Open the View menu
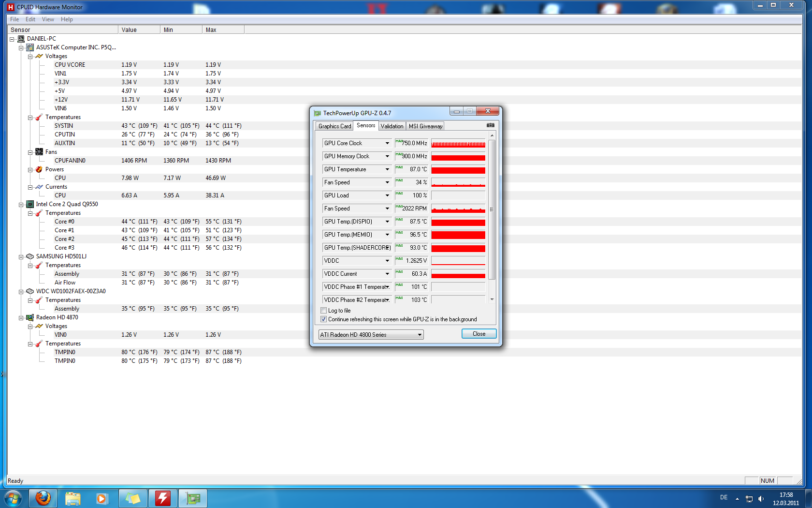The image size is (812, 508). pyautogui.click(x=48, y=19)
